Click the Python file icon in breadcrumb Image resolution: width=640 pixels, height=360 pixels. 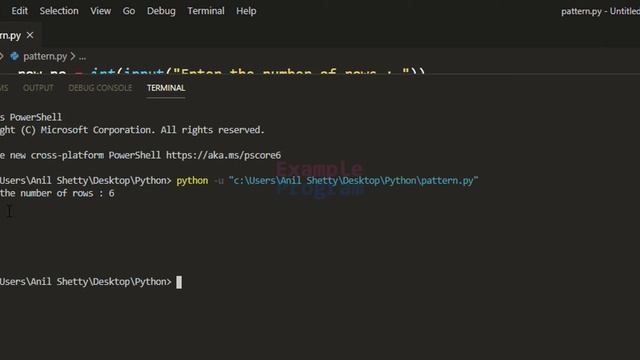(x=14, y=56)
